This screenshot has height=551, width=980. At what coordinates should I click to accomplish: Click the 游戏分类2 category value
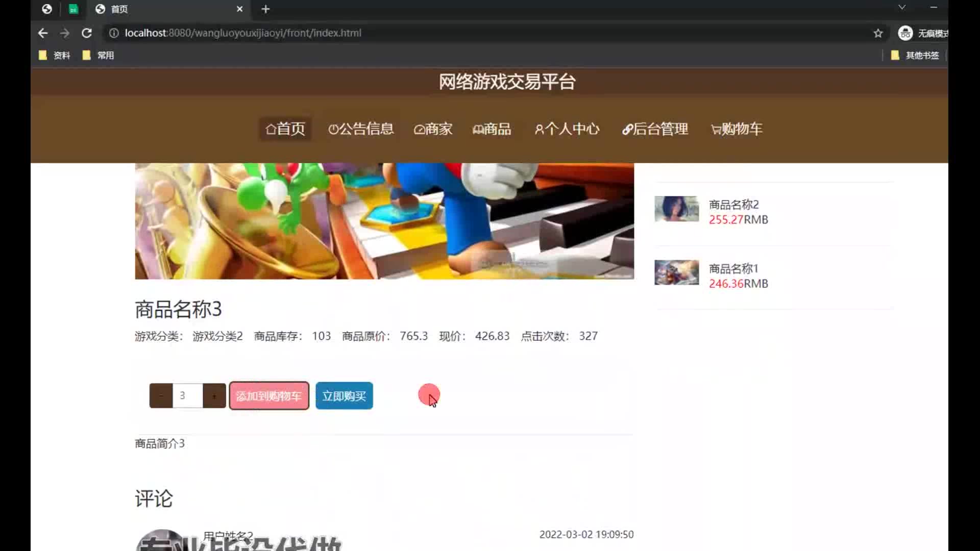217,336
